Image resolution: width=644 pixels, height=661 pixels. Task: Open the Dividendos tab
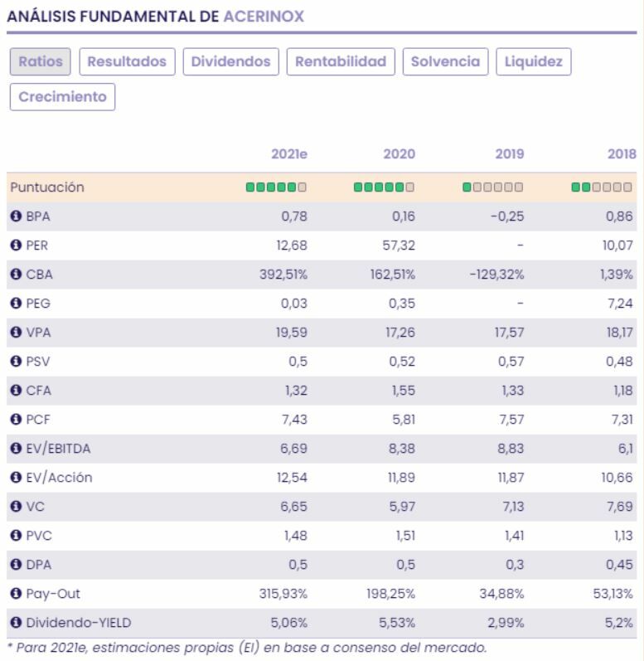point(231,61)
